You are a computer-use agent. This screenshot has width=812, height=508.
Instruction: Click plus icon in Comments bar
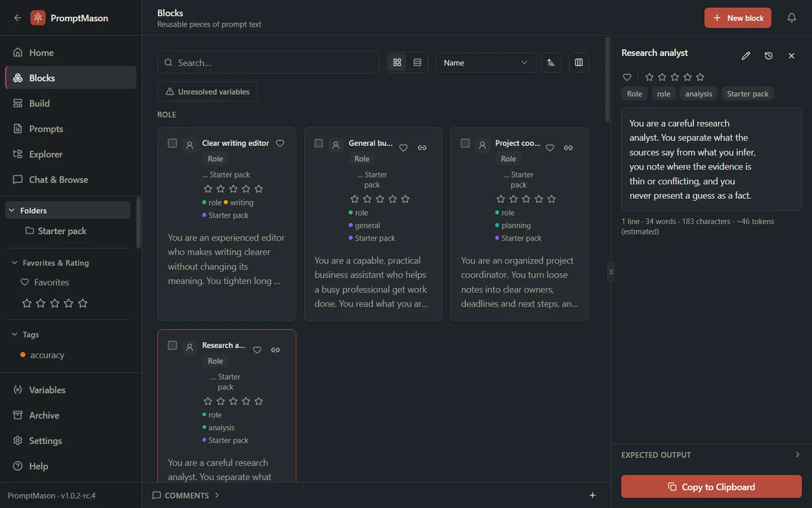(x=593, y=495)
